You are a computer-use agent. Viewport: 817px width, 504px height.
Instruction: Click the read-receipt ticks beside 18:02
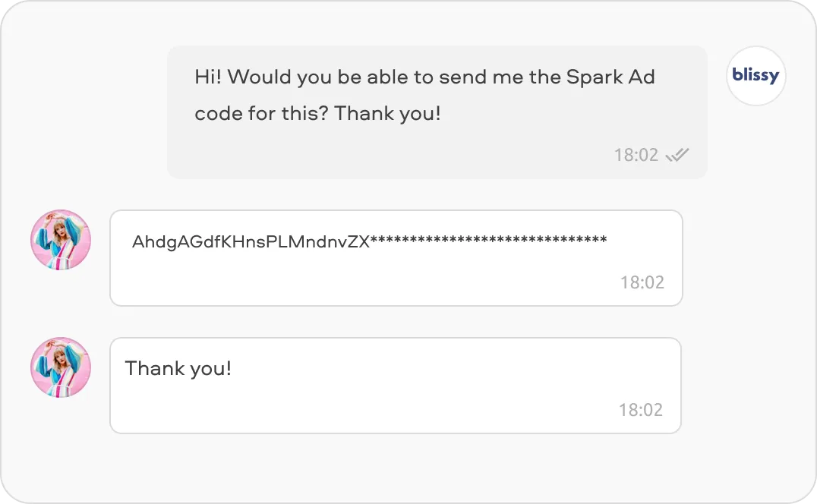(x=677, y=154)
